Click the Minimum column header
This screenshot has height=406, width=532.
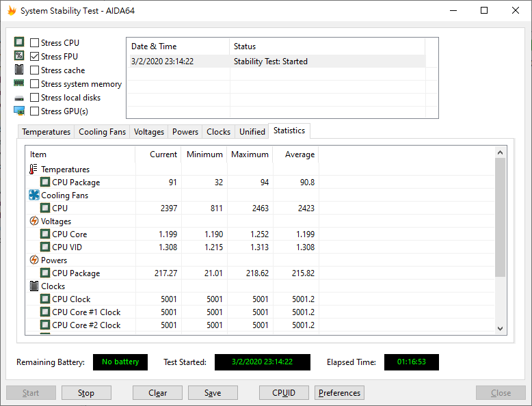[204, 154]
